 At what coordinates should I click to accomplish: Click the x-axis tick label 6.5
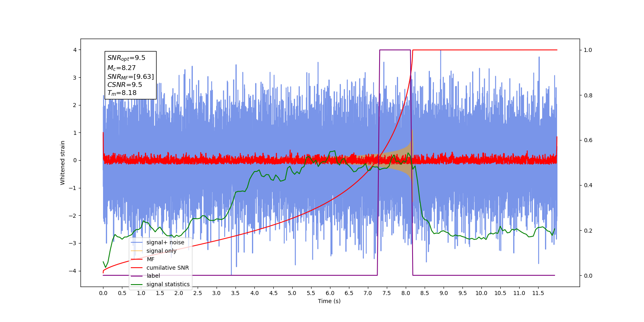[x=349, y=293]
